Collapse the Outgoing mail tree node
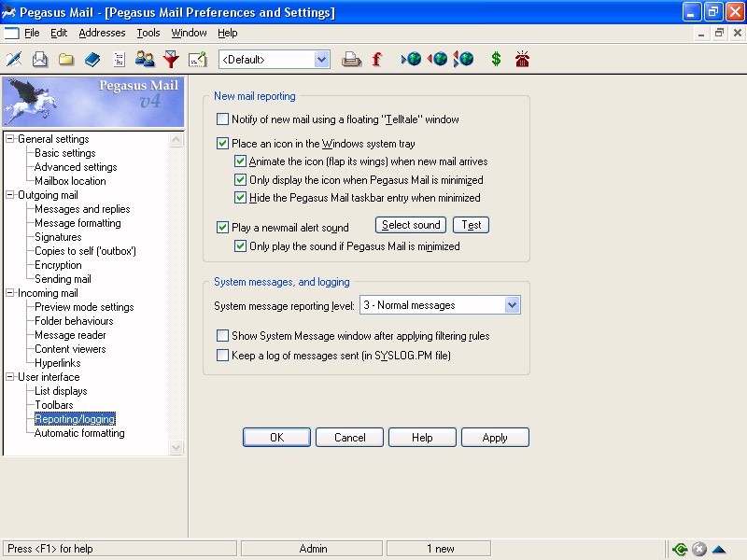 pyautogui.click(x=10, y=195)
